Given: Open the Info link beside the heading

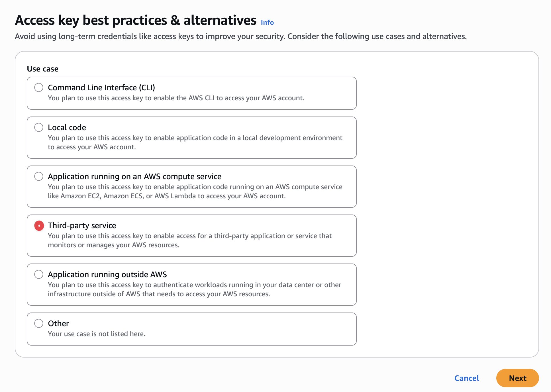Looking at the screenshot, I should tap(267, 23).
